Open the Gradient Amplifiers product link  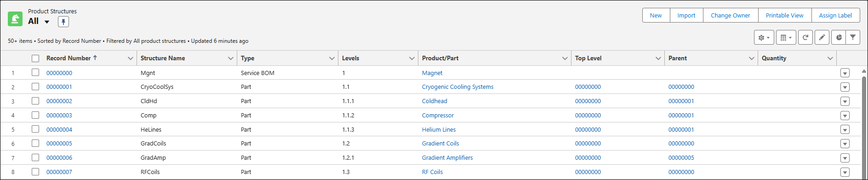point(447,157)
